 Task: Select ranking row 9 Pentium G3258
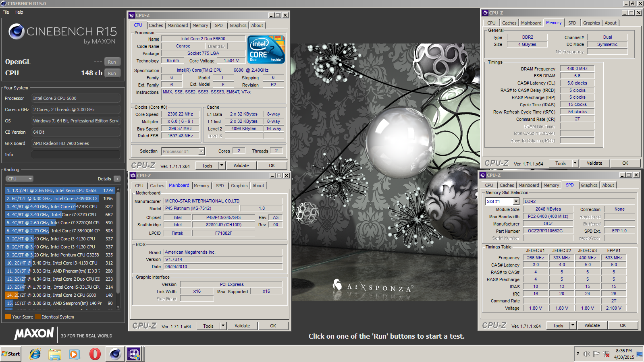tap(60, 255)
